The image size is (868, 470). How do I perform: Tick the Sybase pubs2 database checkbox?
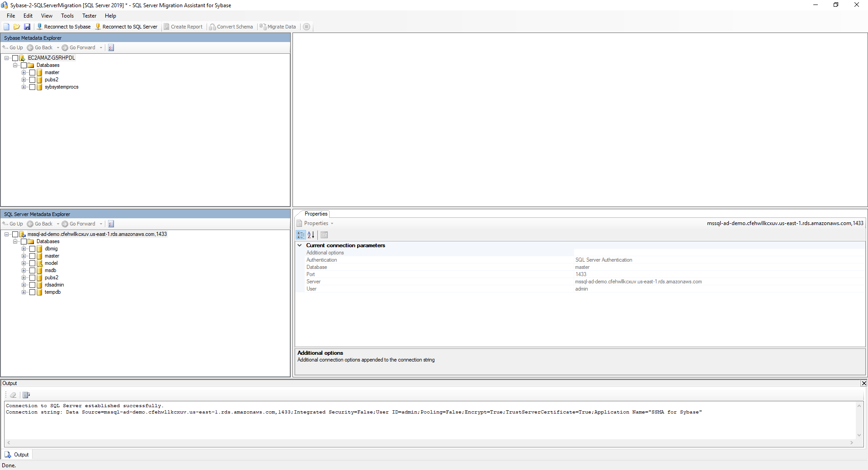pos(32,80)
